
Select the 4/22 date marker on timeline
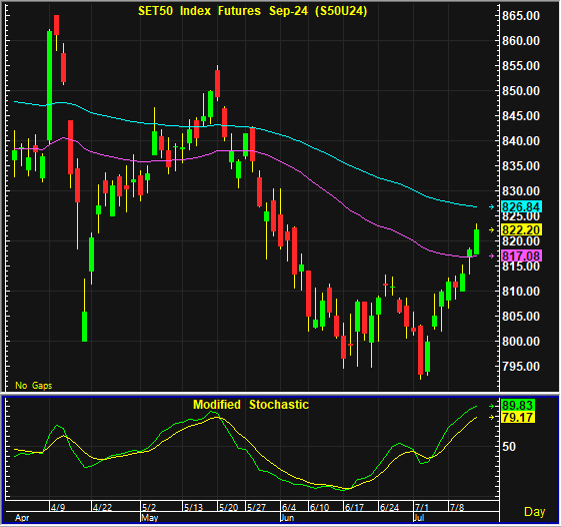102,507
